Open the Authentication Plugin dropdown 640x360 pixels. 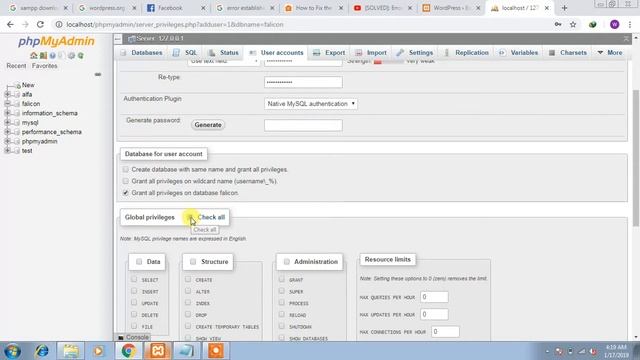coord(311,104)
